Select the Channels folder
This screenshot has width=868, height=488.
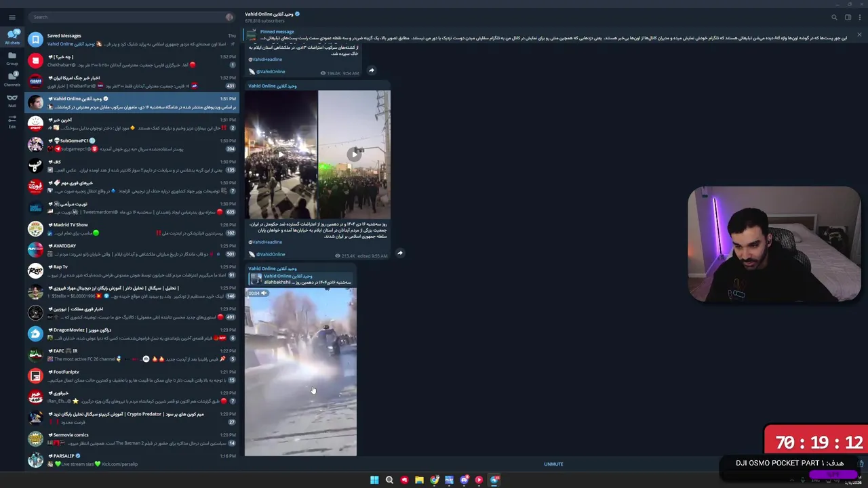[x=12, y=79]
